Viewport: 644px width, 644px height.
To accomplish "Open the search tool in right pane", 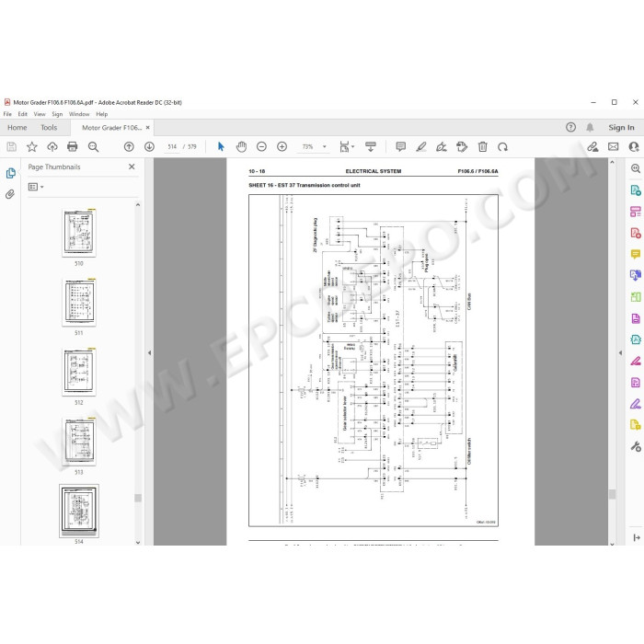I will pos(636,168).
